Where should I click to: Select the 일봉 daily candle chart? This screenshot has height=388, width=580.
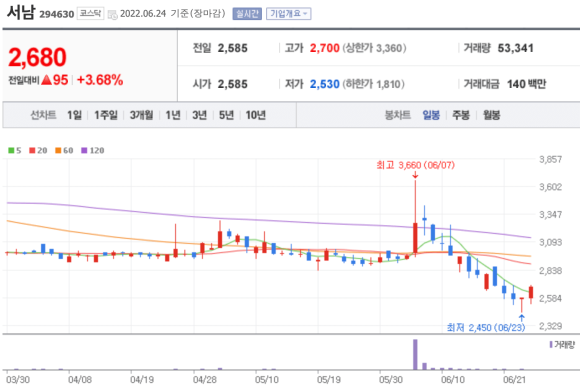431,115
